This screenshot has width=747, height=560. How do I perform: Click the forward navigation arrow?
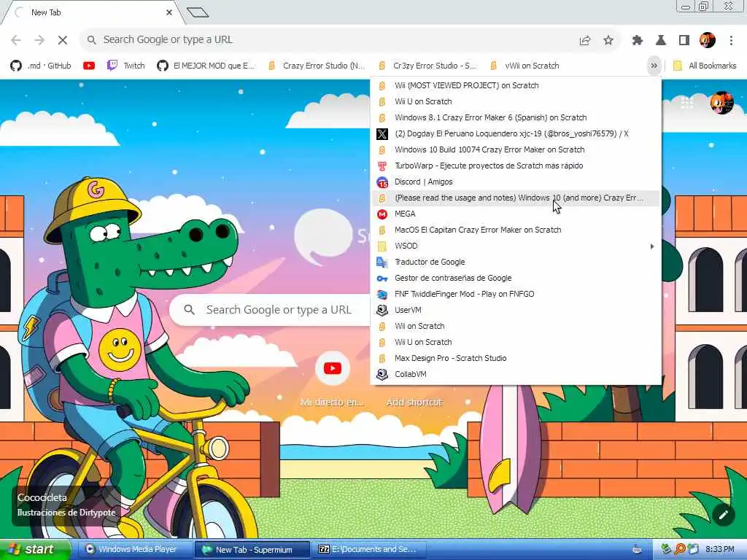tap(39, 40)
